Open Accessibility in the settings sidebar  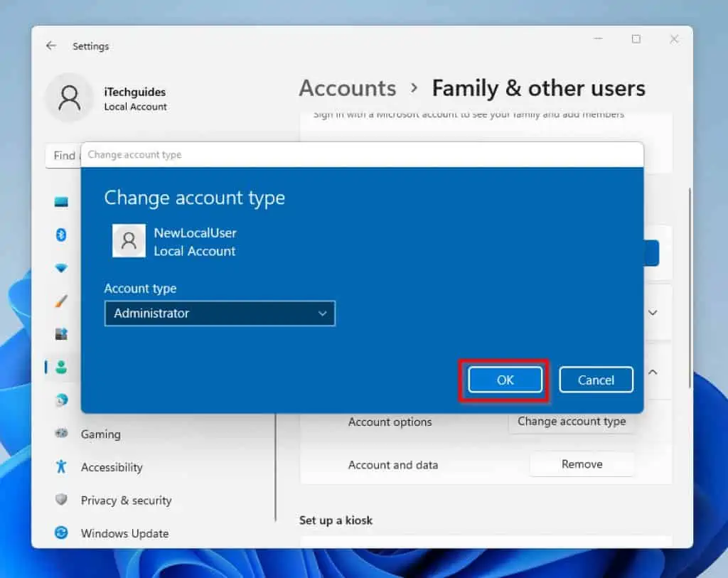click(x=111, y=467)
